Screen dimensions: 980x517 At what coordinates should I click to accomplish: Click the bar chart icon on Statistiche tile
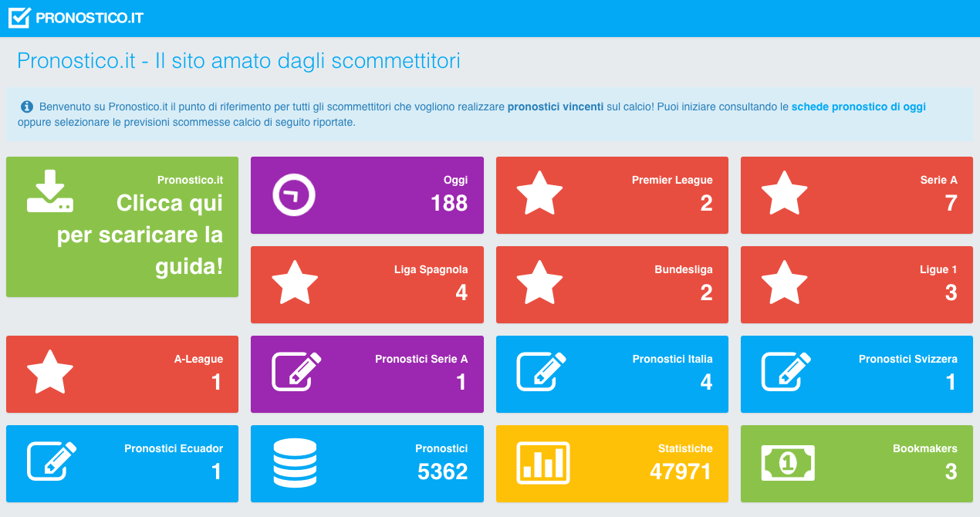pos(543,463)
